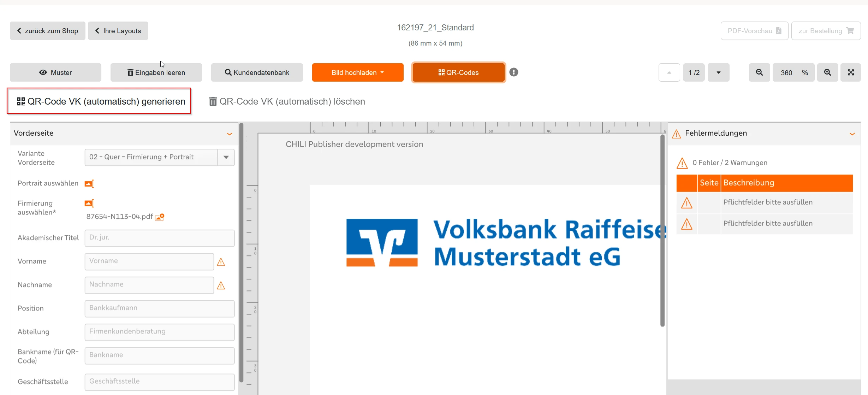Click the info exclamation icon beside QR-Codes

tap(514, 72)
